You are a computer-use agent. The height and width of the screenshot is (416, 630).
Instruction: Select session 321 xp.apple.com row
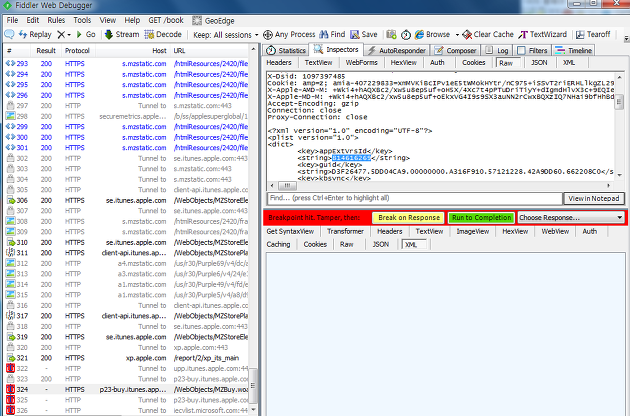[x=127, y=358]
